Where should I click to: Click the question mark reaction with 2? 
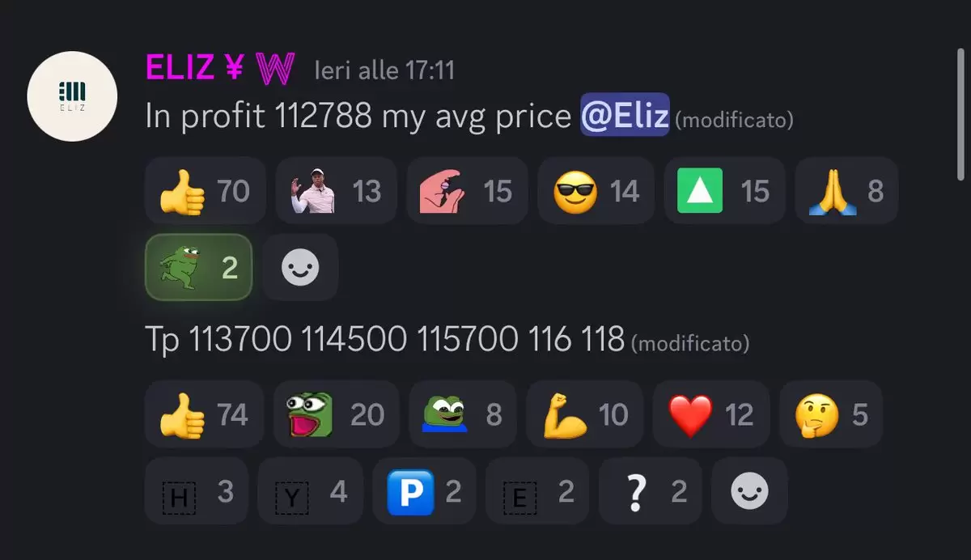[x=651, y=490]
